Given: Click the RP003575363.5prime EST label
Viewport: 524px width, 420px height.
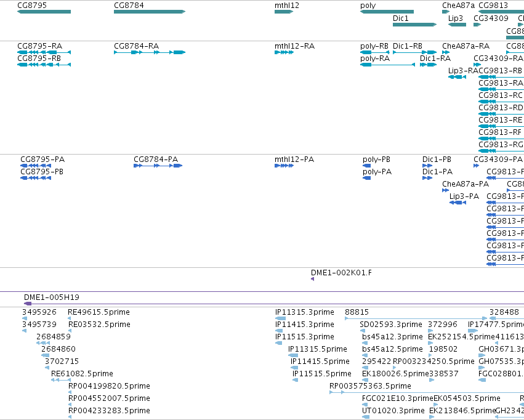Looking at the screenshot, I should point(370,386).
